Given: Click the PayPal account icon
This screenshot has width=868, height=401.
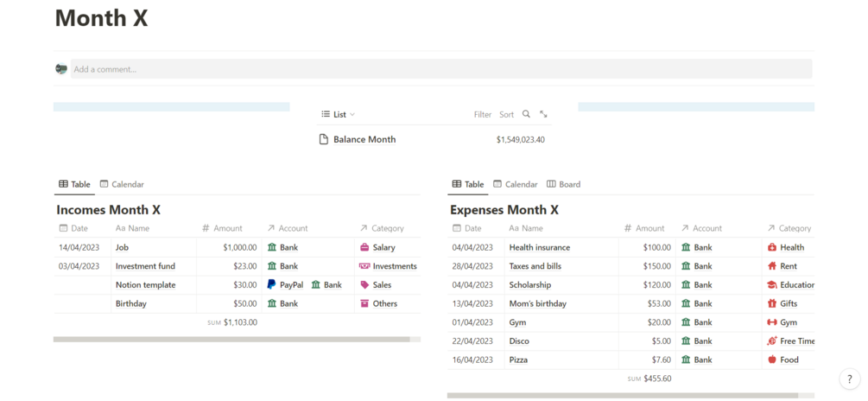Looking at the screenshot, I should pos(271,284).
